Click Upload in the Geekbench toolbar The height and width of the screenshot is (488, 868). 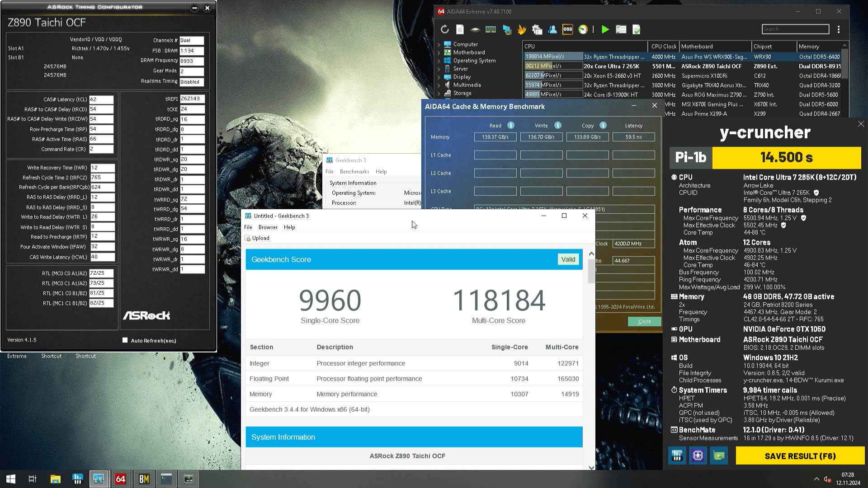257,238
